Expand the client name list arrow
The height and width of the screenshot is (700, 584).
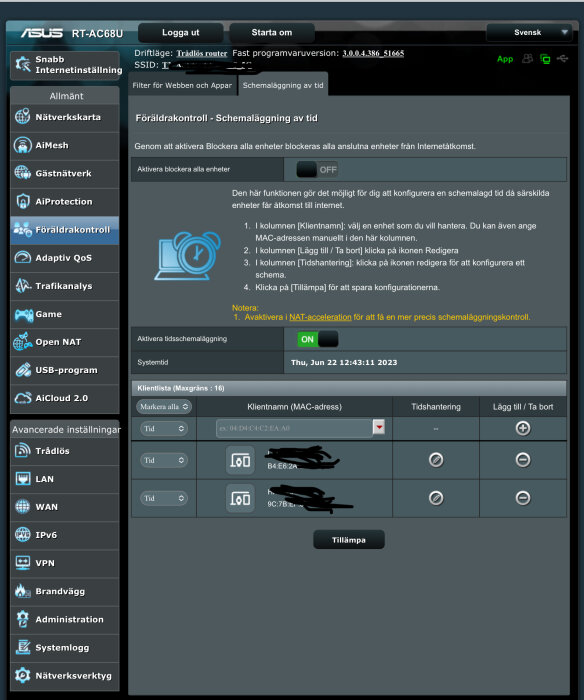click(x=379, y=427)
